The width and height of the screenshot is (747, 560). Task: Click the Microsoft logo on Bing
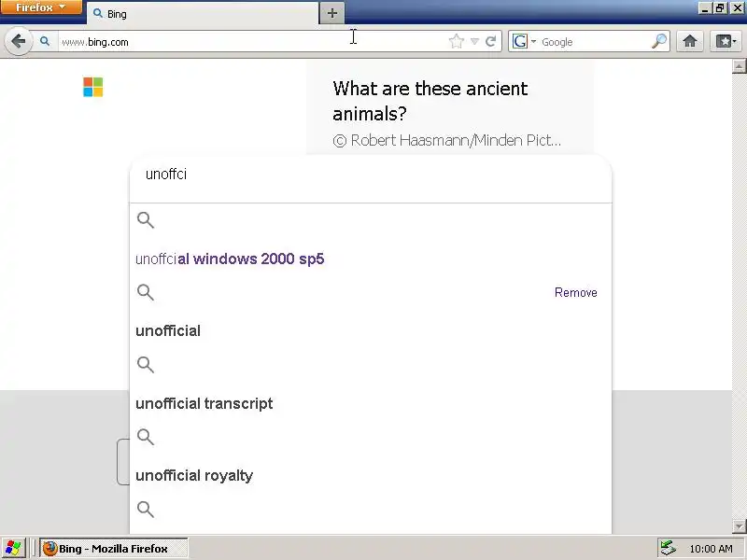pyautogui.click(x=92, y=87)
